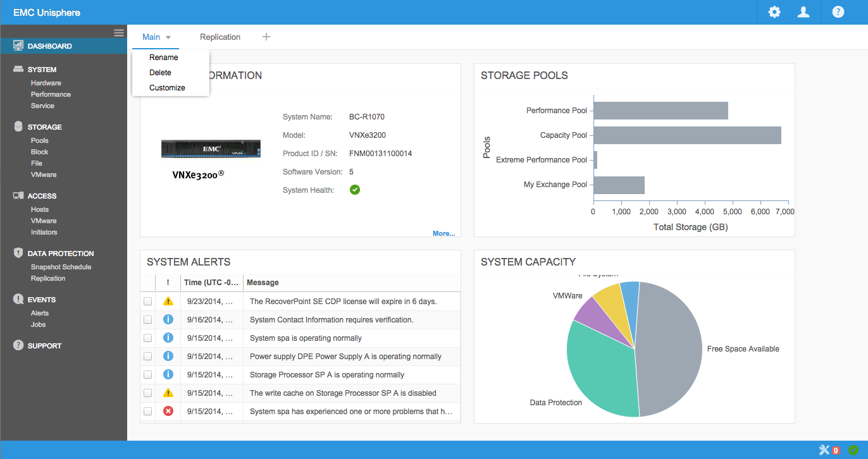868x459 pixels.
Task: Click info icon for System spa operating normally
Action: (168, 338)
